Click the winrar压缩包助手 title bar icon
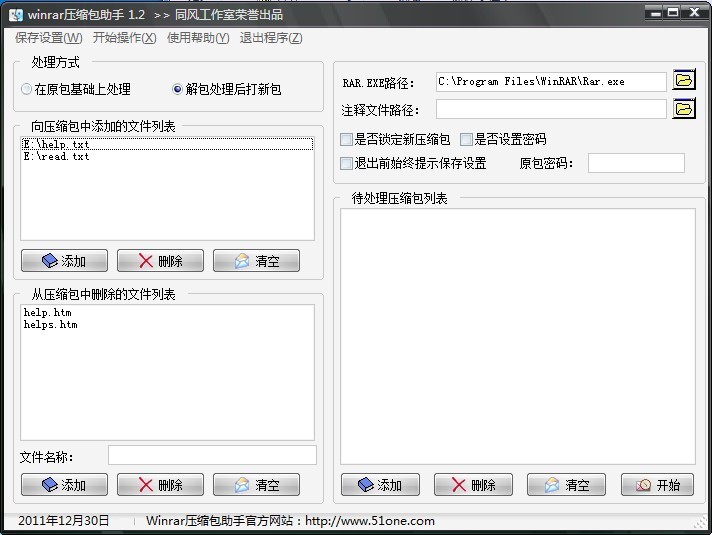This screenshot has height=535, width=712. pos(15,14)
